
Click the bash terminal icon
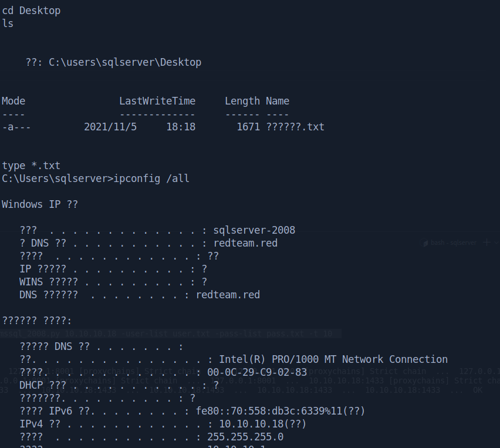(x=426, y=242)
